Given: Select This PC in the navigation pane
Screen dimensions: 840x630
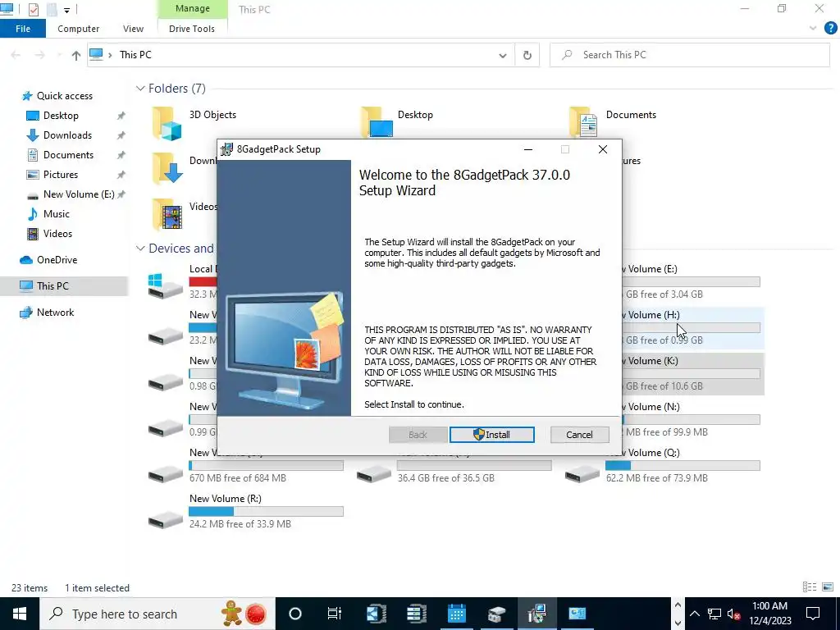Looking at the screenshot, I should click(52, 286).
